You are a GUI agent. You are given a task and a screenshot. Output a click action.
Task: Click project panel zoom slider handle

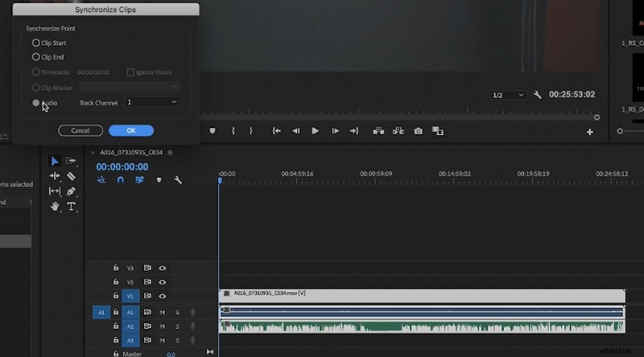[x=620, y=131]
